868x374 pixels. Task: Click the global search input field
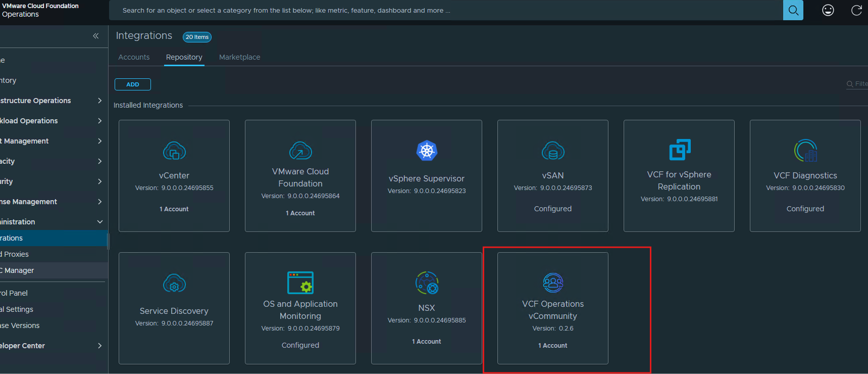(x=444, y=10)
